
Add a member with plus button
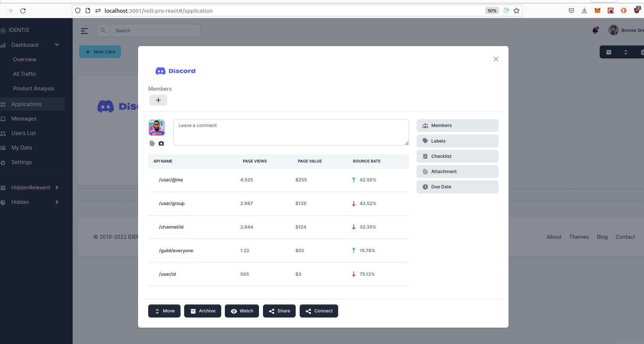click(x=158, y=100)
